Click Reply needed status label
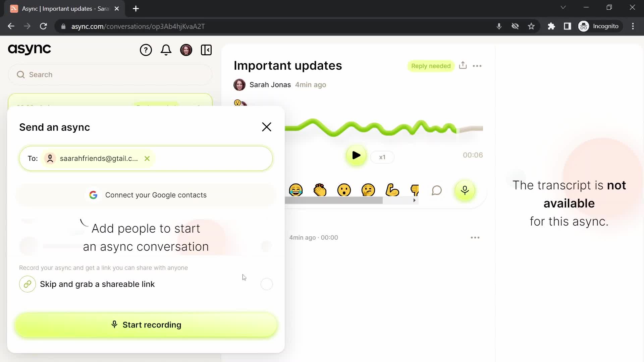Viewport: 644px width, 362px height. pyautogui.click(x=431, y=66)
